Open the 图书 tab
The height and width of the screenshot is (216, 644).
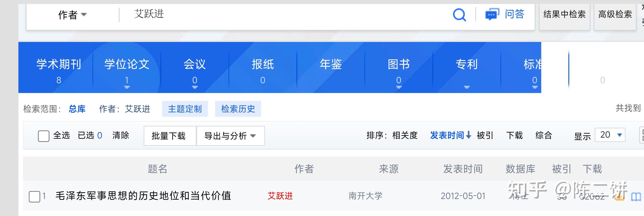[x=399, y=64]
